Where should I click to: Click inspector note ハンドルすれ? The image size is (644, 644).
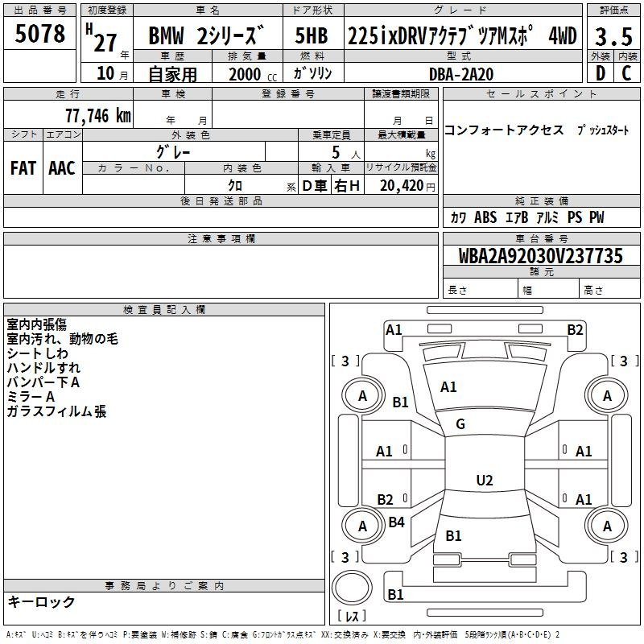click(43, 368)
